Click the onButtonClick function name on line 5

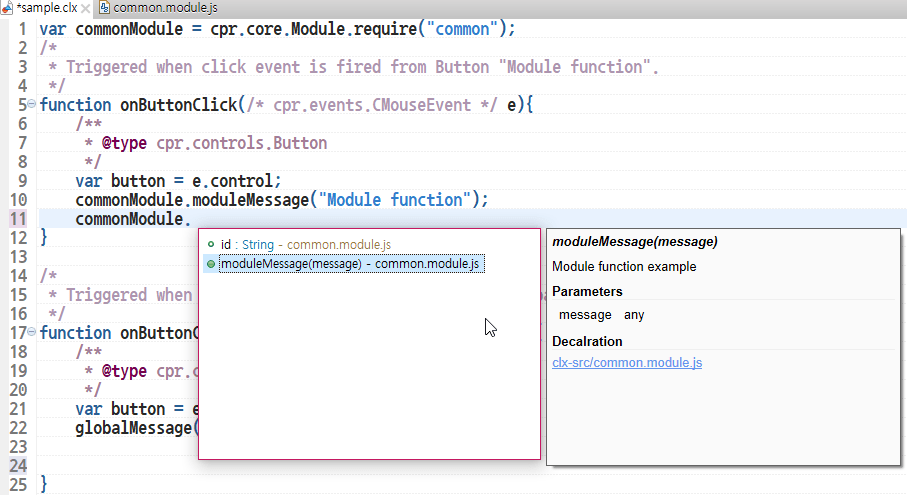click(x=179, y=105)
